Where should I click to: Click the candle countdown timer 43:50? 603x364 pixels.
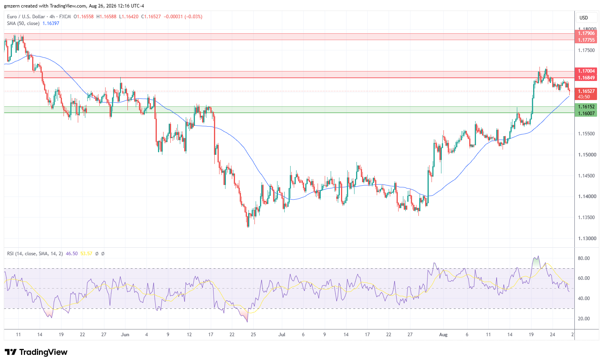coord(584,97)
